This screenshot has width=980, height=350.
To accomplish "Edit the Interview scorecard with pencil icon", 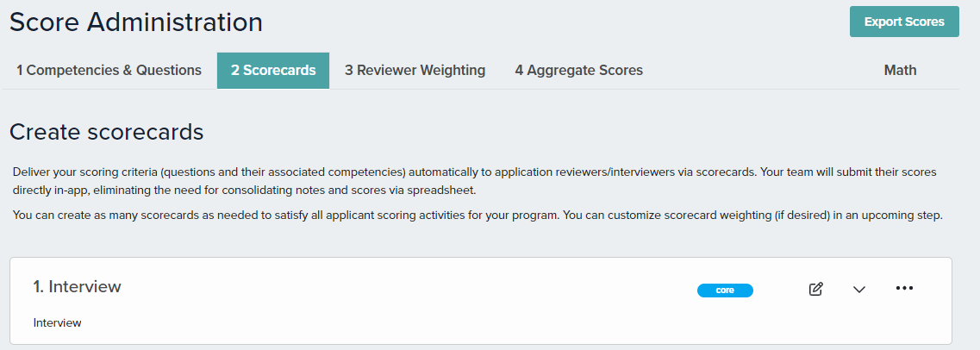I will pyautogui.click(x=815, y=289).
